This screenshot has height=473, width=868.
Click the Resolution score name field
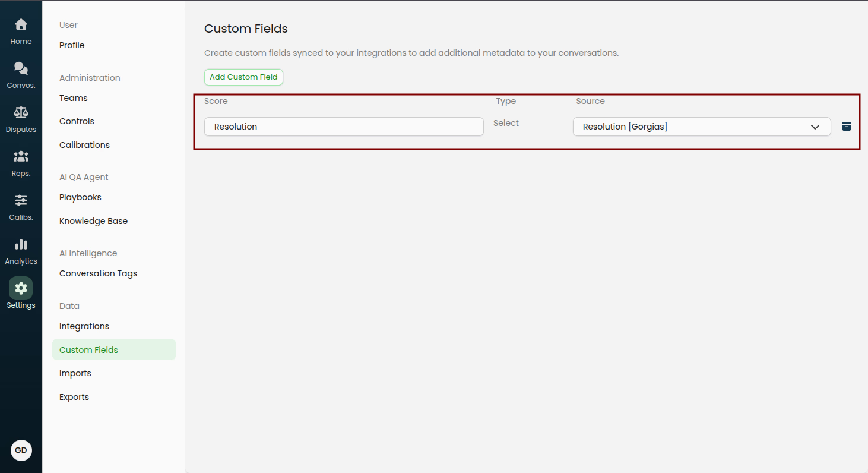coord(344,127)
